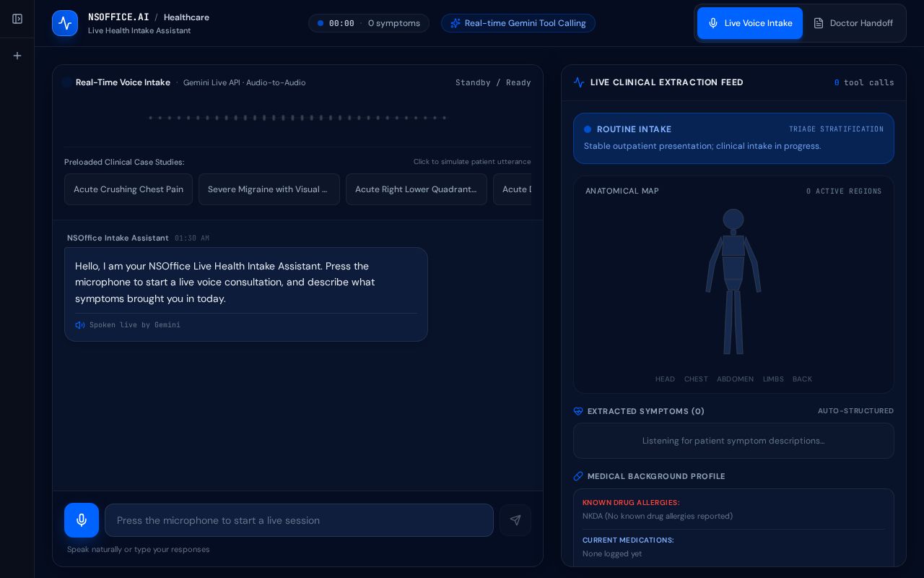Screen dimensions: 924x578
Task: Click the Triage Stratification label
Action: coord(836,129)
